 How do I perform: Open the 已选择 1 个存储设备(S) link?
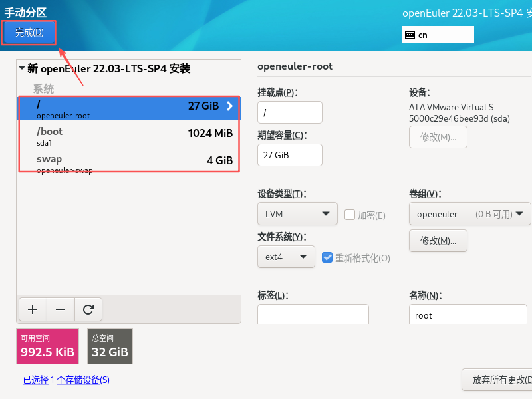click(x=66, y=380)
